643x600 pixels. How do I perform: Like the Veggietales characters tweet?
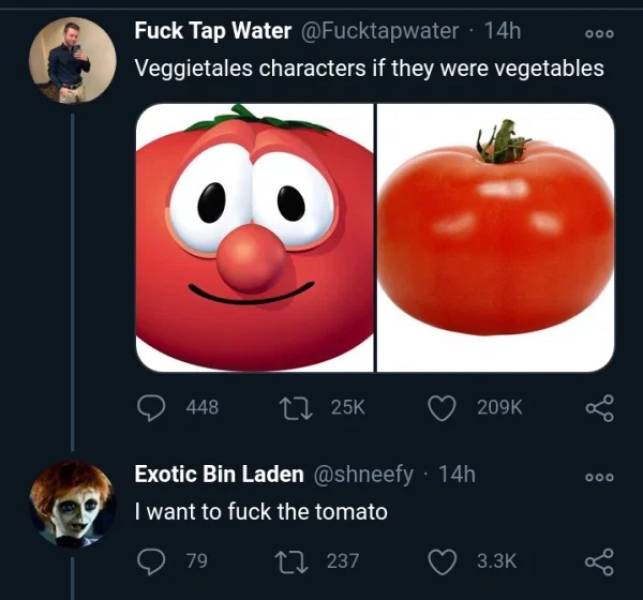(443, 406)
